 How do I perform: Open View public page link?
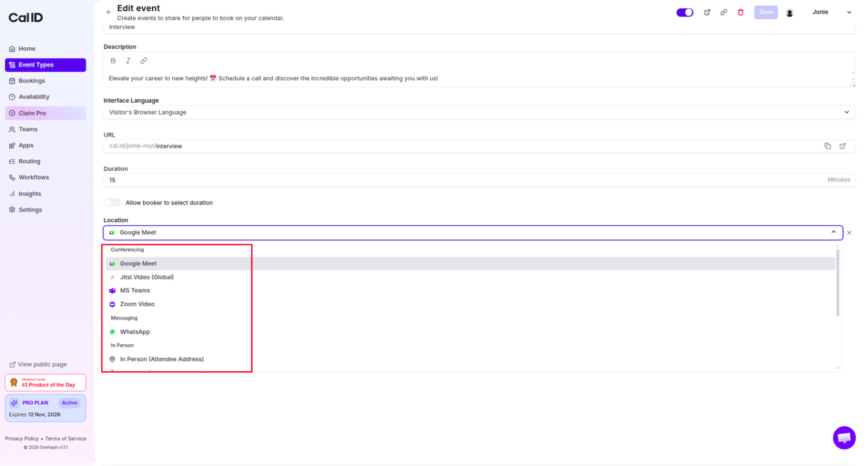point(38,364)
